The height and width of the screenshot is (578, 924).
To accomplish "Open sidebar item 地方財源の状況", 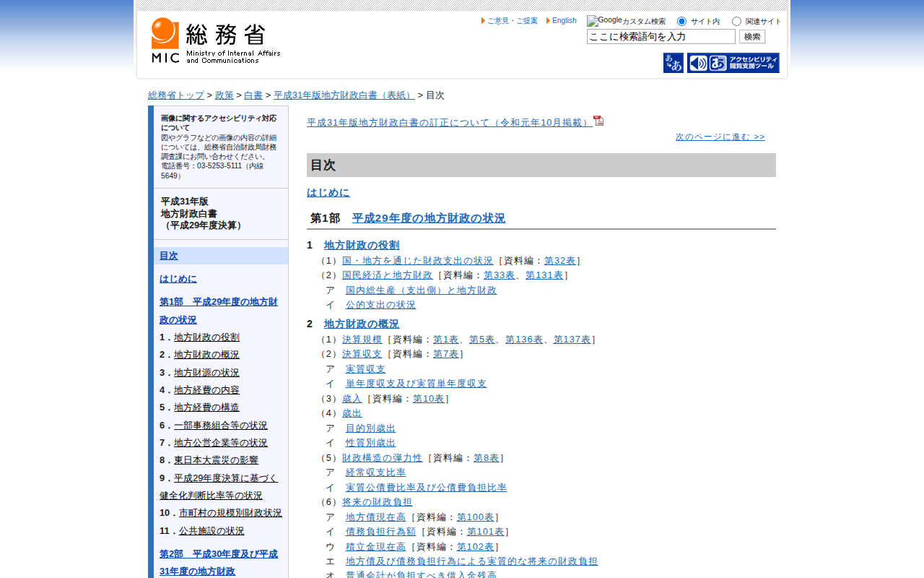I will click(206, 373).
